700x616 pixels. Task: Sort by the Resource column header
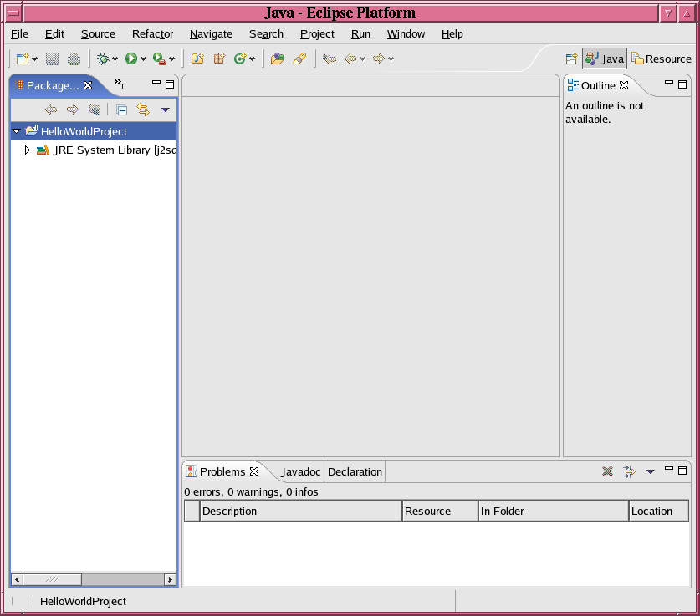coord(440,512)
